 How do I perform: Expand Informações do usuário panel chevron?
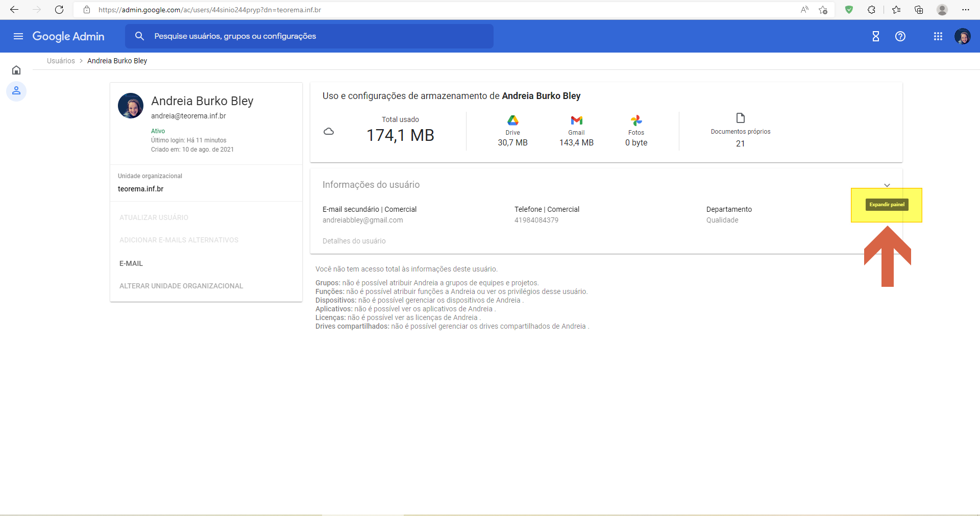click(887, 185)
